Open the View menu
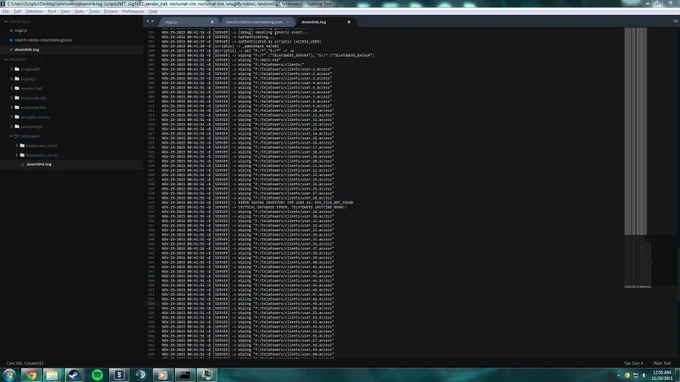This screenshot has width=680, height=382. 65,12
